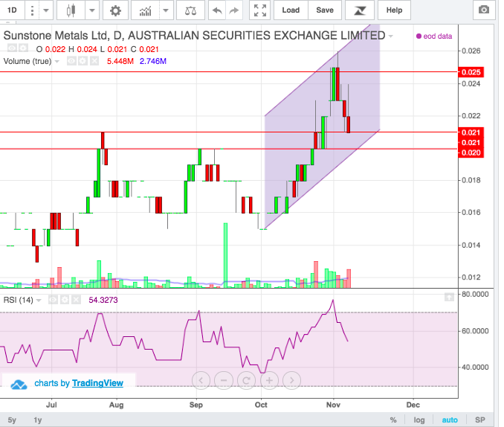This screenshot has height=427, width=504.
Task: Select the 1D interval button
Action: coord(12,10)
